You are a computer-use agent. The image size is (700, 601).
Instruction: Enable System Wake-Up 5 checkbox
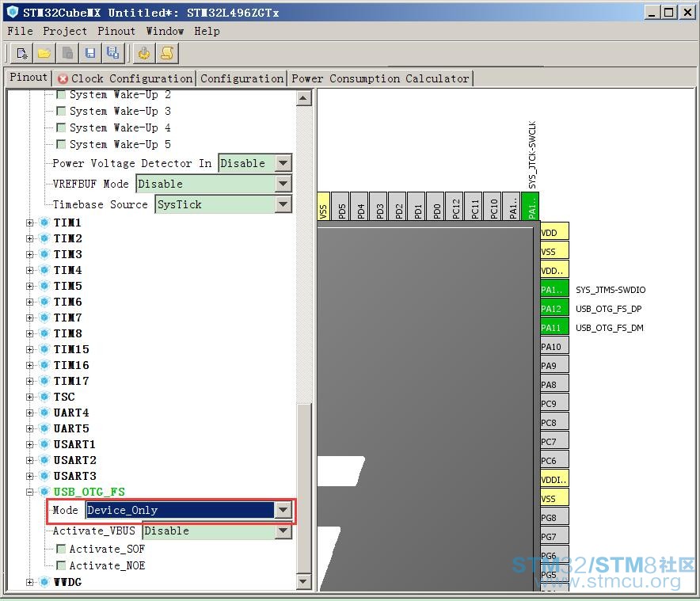click(61, 144)
